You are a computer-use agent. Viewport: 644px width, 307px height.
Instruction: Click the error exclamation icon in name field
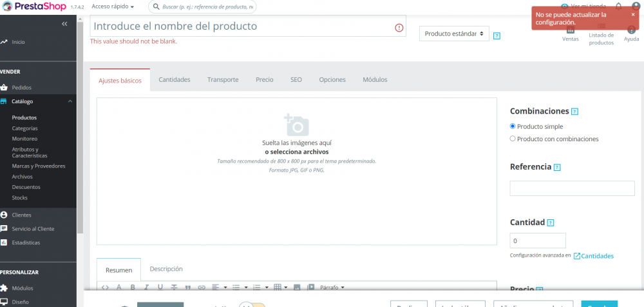[399, 28]
